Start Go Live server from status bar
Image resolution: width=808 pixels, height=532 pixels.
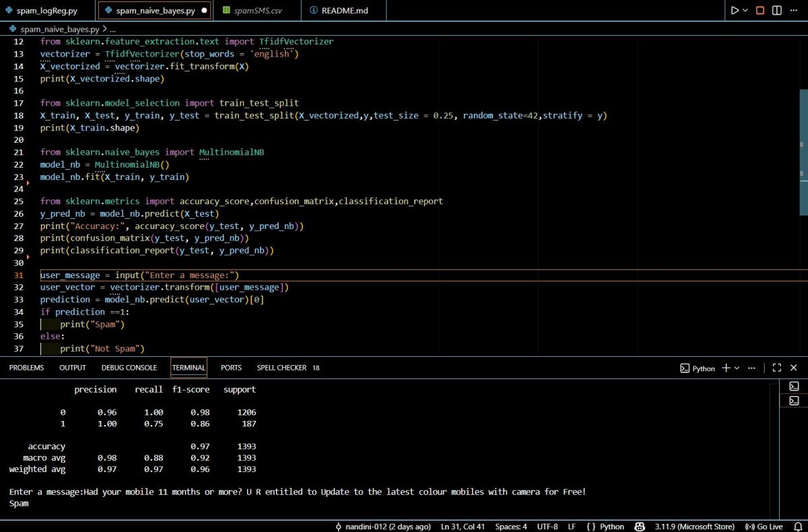point(764,527)
